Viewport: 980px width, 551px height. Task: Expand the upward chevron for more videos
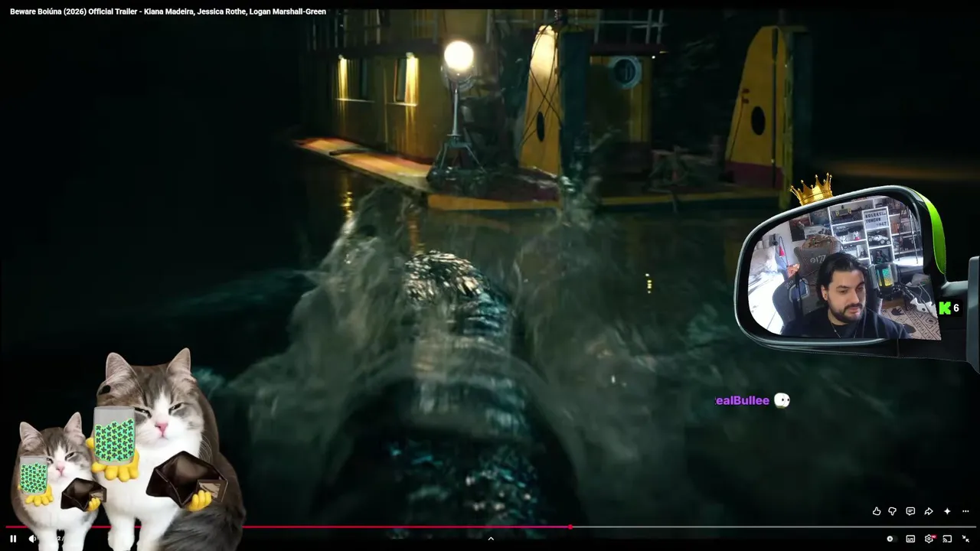[x=491, y=539]
